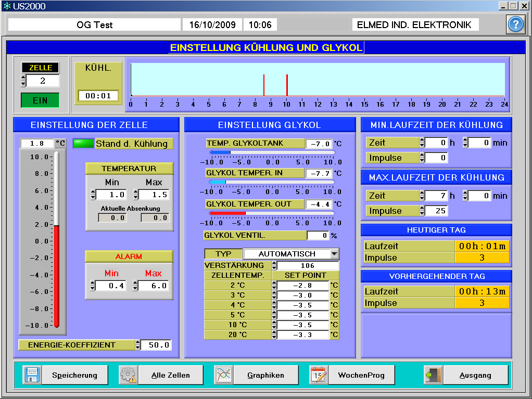
Task: Click the calendar icon beside WochenProg
Action: 318,375
